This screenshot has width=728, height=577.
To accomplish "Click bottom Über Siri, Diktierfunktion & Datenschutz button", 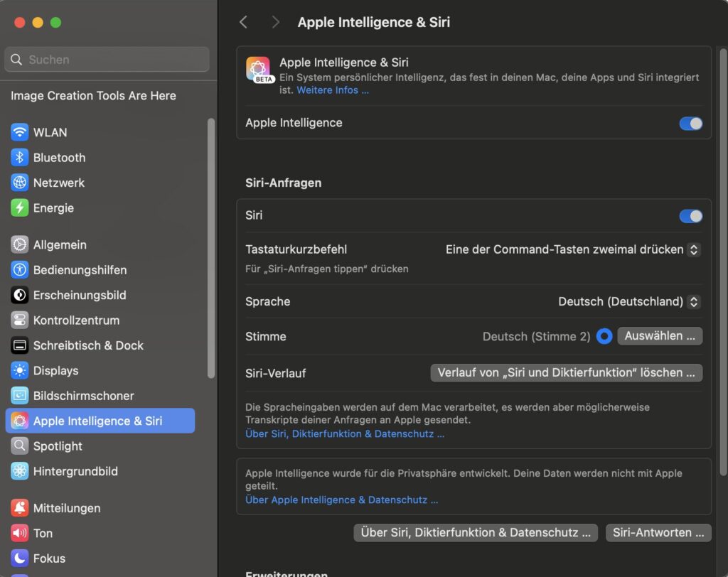I will click(x=476, y=532).
